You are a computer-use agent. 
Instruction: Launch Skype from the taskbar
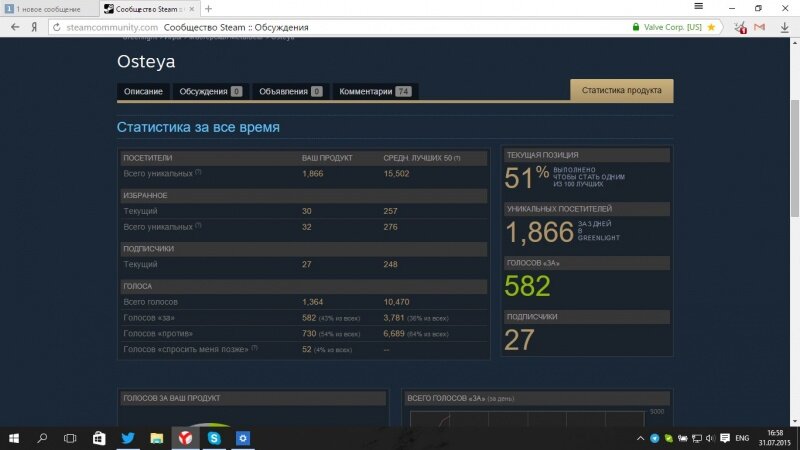(214, 438)
